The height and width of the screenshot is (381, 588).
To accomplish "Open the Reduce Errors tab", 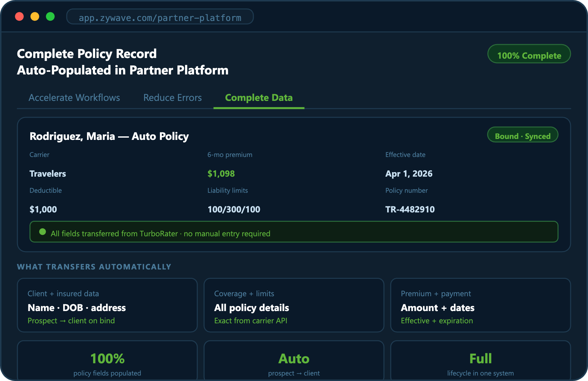I will (x=172, y=98).
